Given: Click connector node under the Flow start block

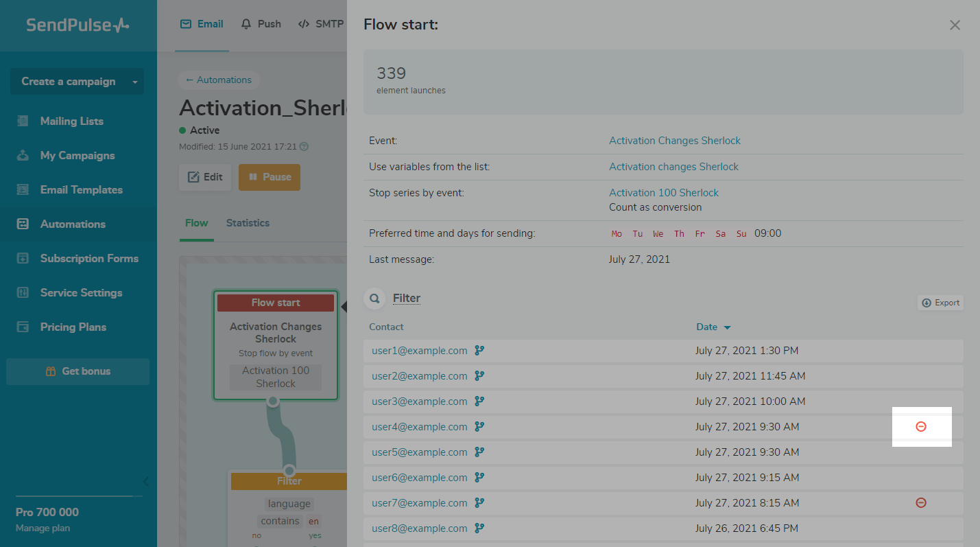Looking at the screenshot, I should click(x=273, y=401).
